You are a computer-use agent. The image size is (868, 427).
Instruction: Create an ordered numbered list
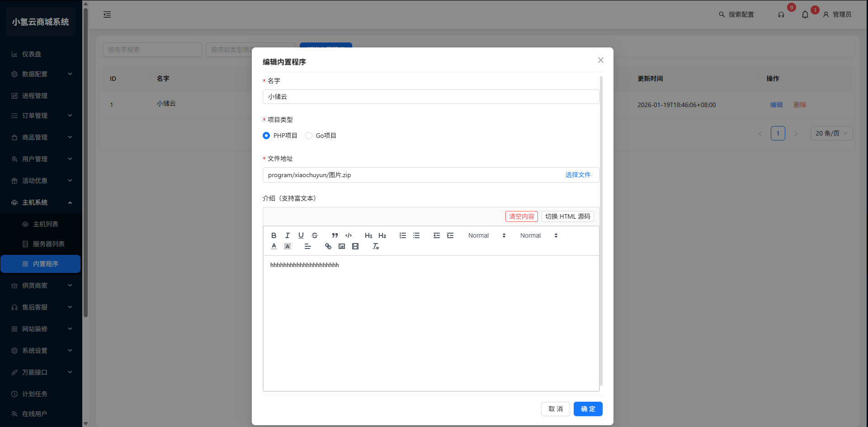(403, 235)
